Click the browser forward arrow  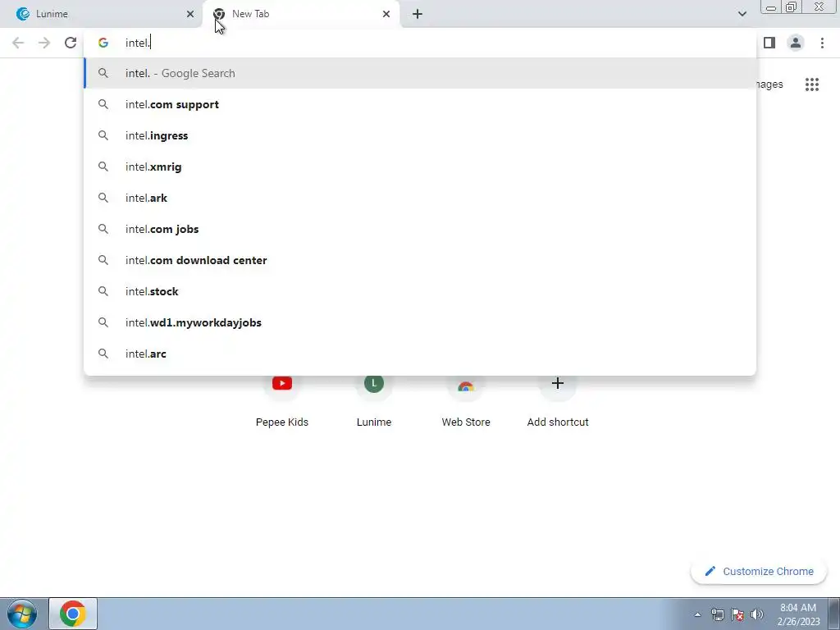pos(44,43)
